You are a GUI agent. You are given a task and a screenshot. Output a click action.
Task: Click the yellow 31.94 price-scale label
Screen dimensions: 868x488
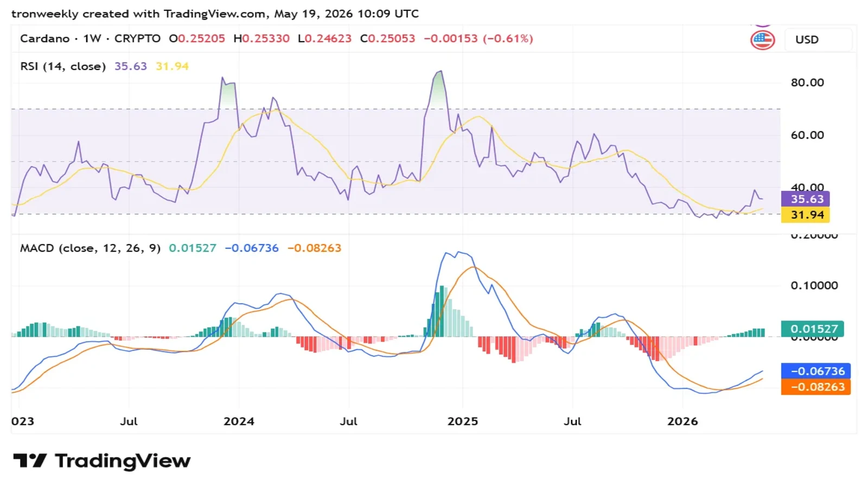[805, 215]
